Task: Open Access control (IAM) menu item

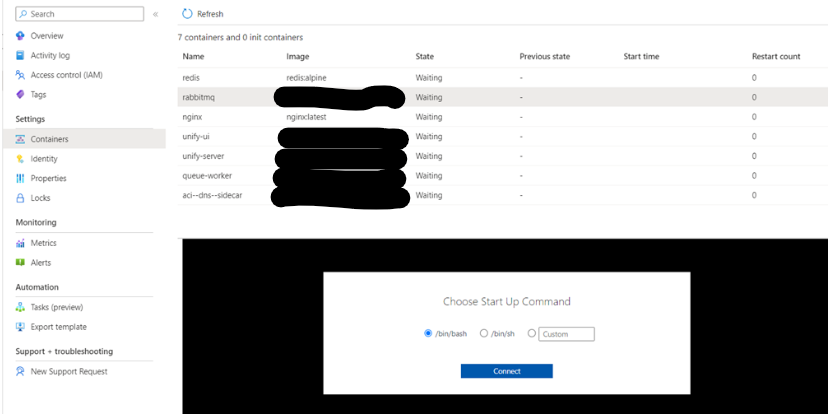Action: coord(67,75)
